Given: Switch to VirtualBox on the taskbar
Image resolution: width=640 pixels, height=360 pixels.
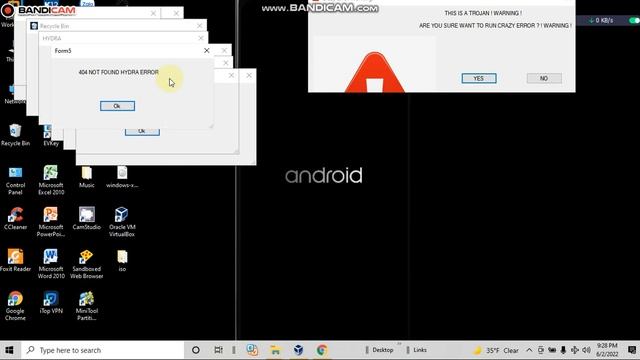Looking at the screenshot, I should 298,350.
